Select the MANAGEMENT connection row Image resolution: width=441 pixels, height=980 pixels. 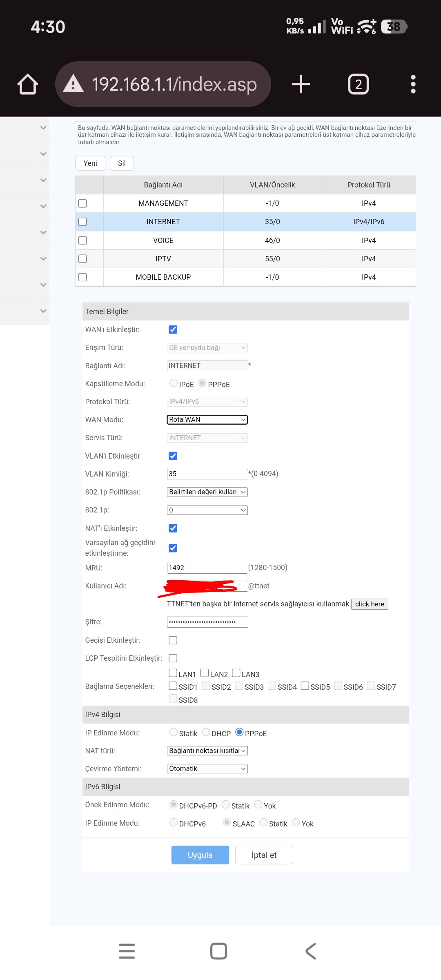click(x=163, y=203)
